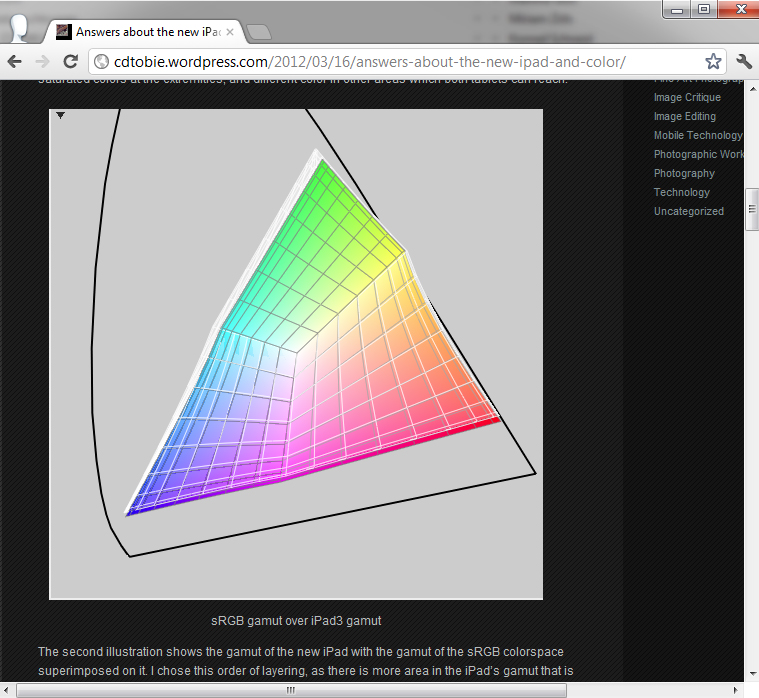Click the horizontal scrollbar thumb

[291, 690]
